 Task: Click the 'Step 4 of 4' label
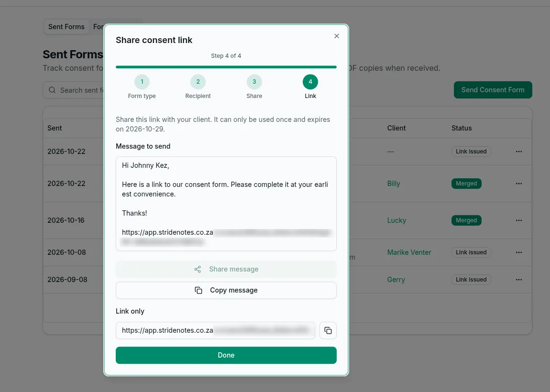pyautogui.click(x=226, y=56)
